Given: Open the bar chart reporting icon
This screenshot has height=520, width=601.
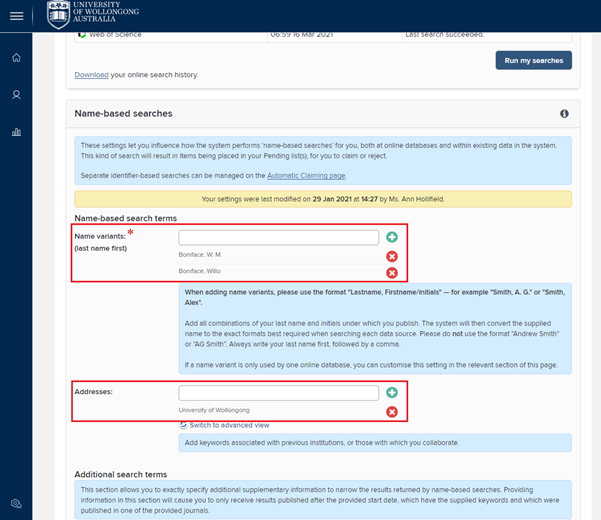Looking at the screenshot, I should (x=16, y=132).
